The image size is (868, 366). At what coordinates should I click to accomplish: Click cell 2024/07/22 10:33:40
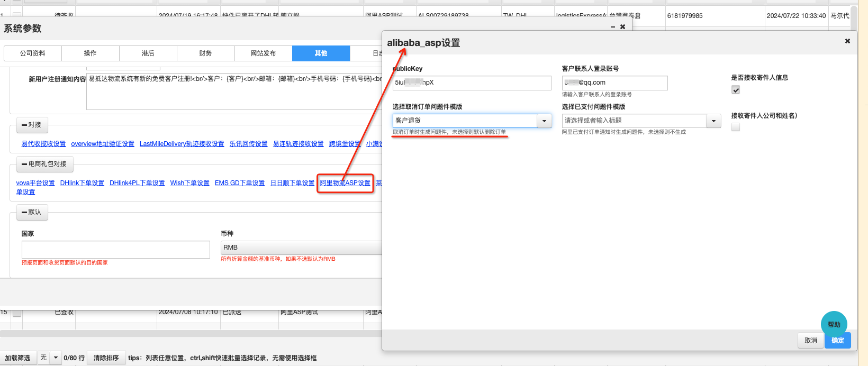[x=796, y=16]
